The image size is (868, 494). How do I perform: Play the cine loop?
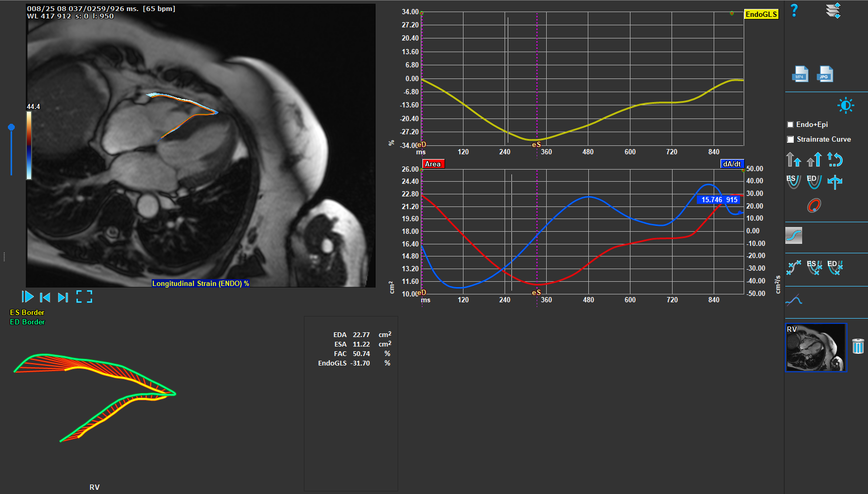click(28, 297)
